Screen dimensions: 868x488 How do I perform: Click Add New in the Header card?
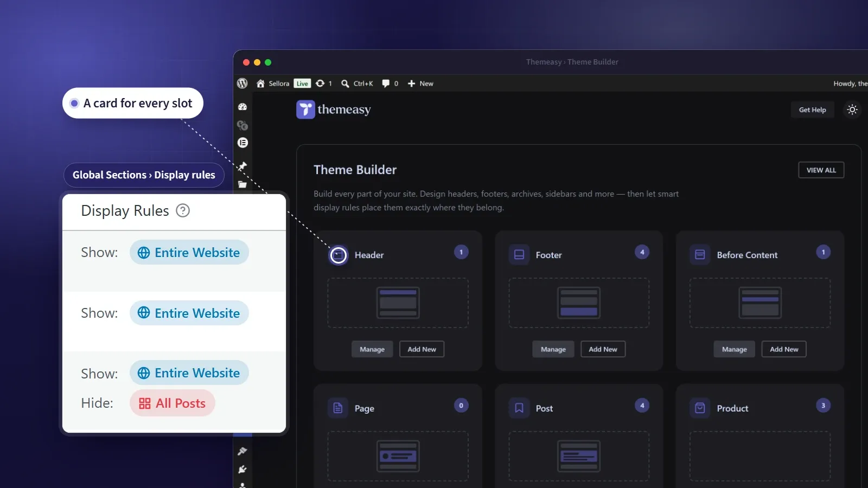coord(422,349)
